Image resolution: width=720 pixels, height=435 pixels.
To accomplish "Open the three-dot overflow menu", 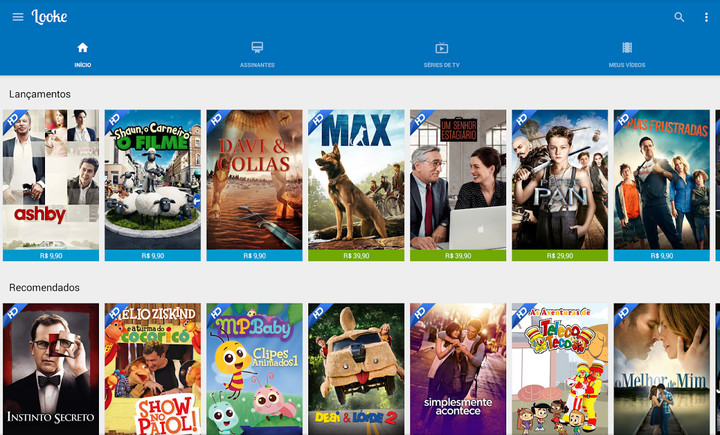I will (x=706, y=17).
